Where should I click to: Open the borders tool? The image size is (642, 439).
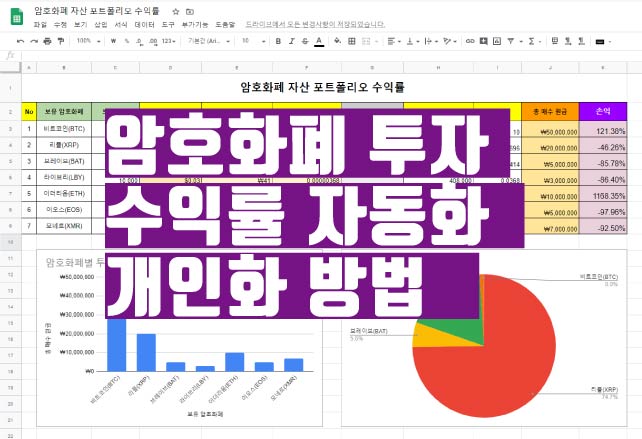352,41
